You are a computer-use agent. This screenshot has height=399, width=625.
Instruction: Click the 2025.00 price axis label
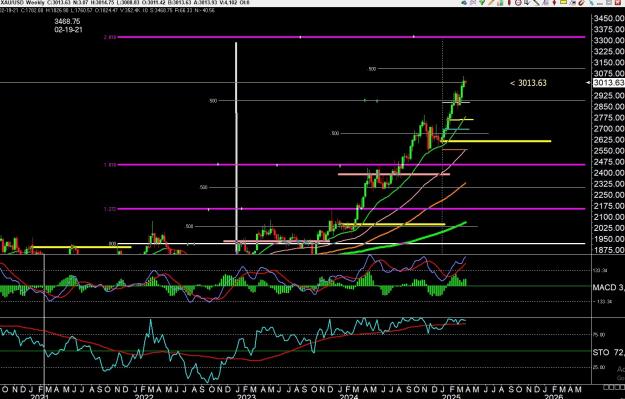[x=609, y=228]
